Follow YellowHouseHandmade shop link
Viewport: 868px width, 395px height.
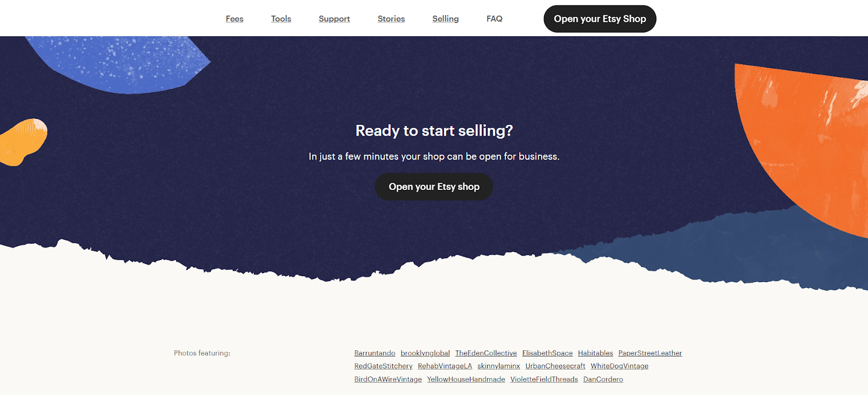(466, 379)
